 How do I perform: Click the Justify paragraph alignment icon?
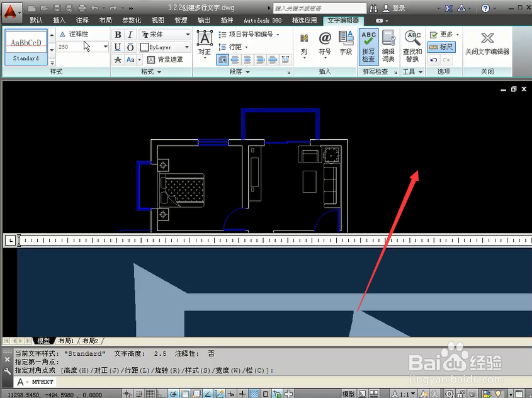pos(273,60)
